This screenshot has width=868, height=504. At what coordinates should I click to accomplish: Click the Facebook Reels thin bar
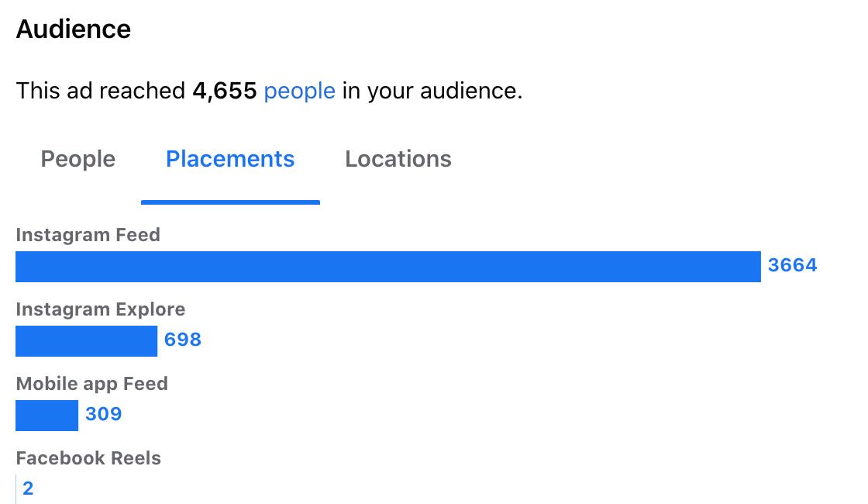[x=16, y=489]
